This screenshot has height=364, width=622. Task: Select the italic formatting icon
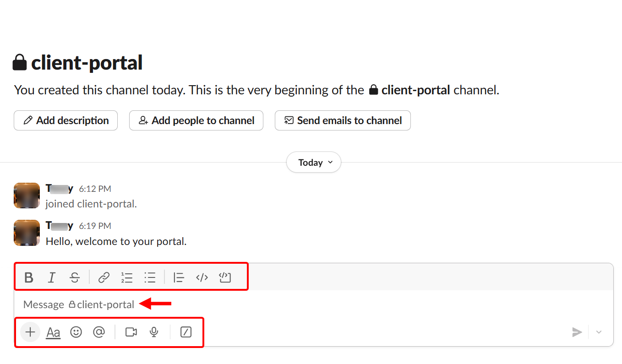(x=52, y=277)
